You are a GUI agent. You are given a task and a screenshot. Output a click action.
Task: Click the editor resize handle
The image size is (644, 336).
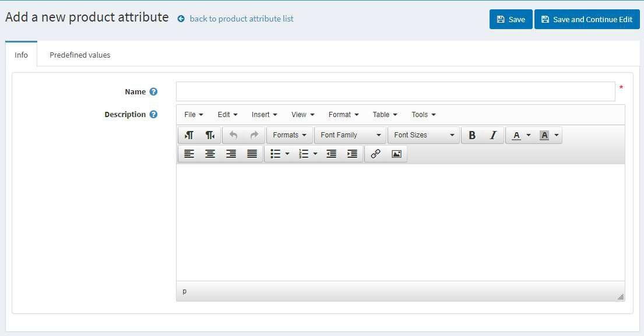coord(621,296)
